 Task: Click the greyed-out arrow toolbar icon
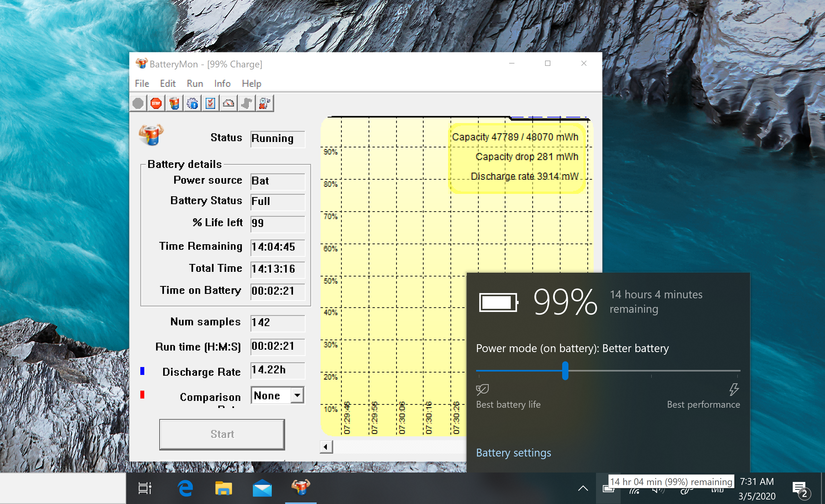pos(246,103)
